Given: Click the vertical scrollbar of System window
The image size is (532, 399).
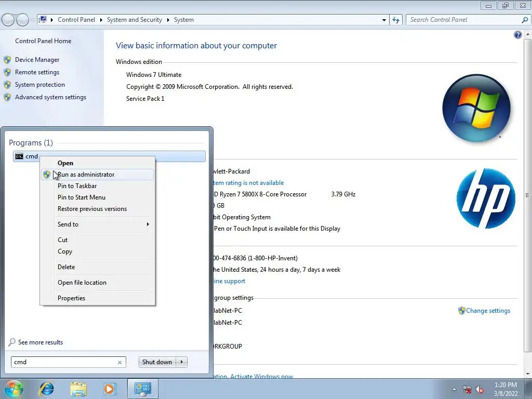Looking at the screenshot, I should [527, 195].
